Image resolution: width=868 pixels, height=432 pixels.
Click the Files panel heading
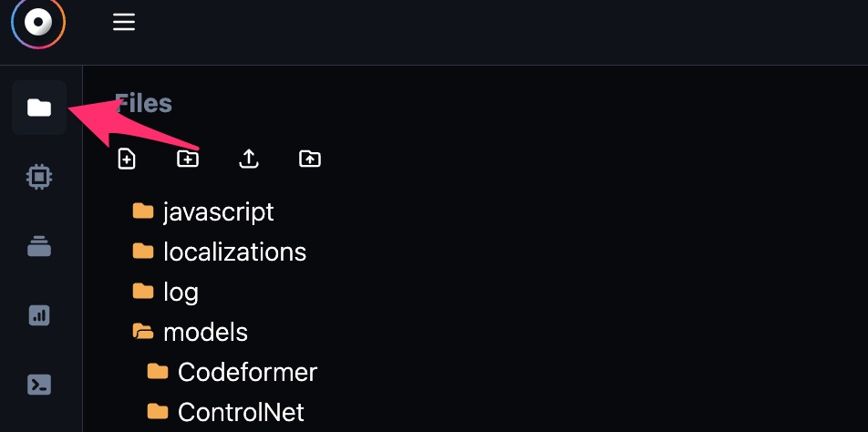143,103
